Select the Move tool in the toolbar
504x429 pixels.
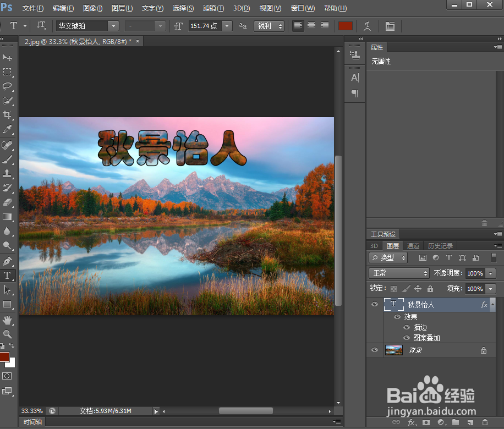point(8,57)
